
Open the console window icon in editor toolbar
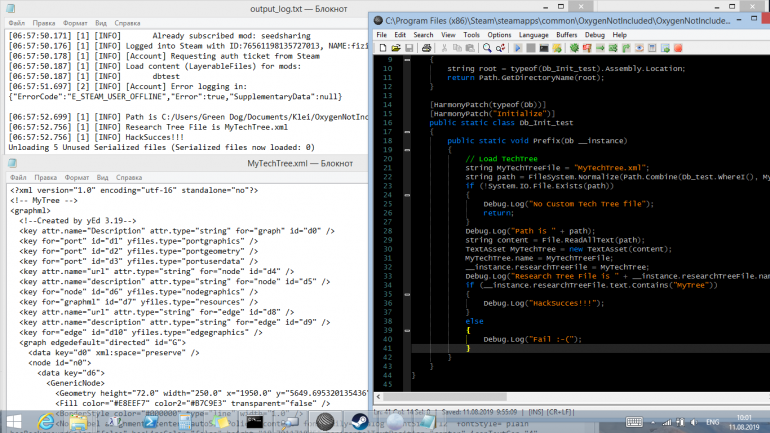point(544,48)
